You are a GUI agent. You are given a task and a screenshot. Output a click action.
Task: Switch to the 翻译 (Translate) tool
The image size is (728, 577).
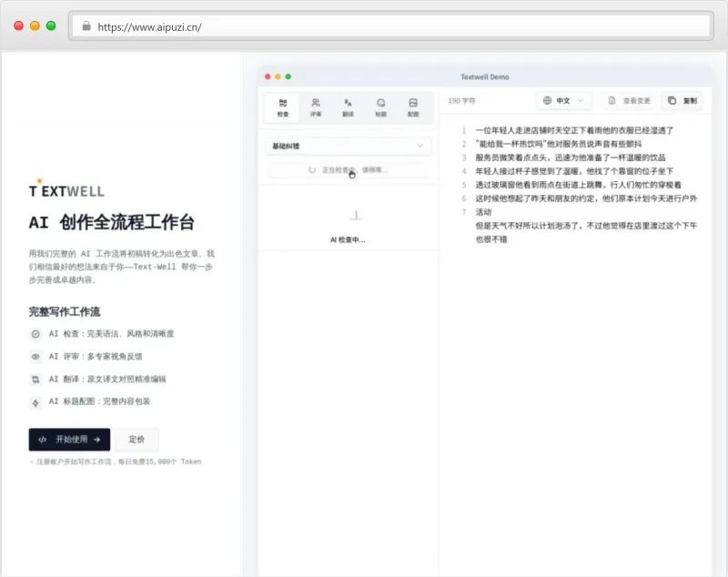[x=348, y=107]
